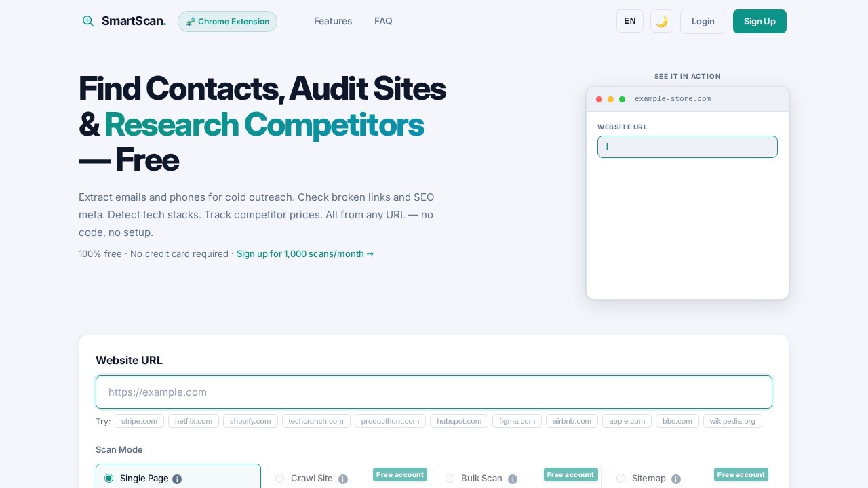Viewport: 868px width, 488px height.
Task: Toggle dark mode with the moon icon
Action: click(662, 21)
